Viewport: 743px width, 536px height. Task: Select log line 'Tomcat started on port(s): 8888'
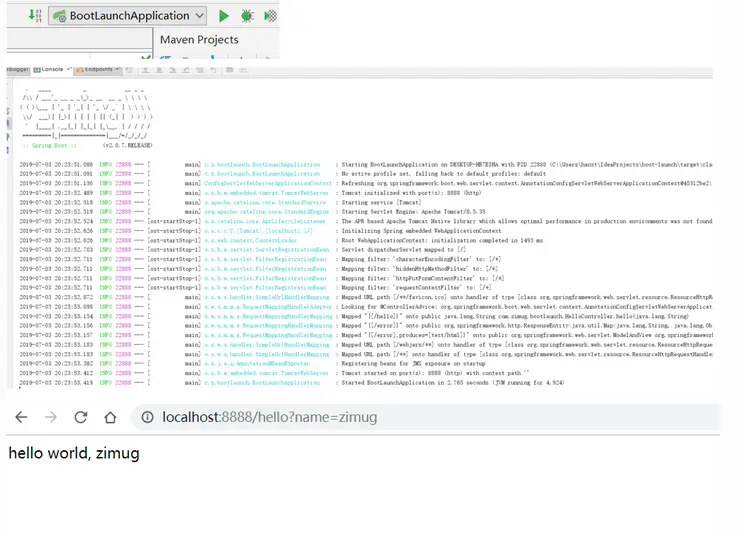click(274, 373)
